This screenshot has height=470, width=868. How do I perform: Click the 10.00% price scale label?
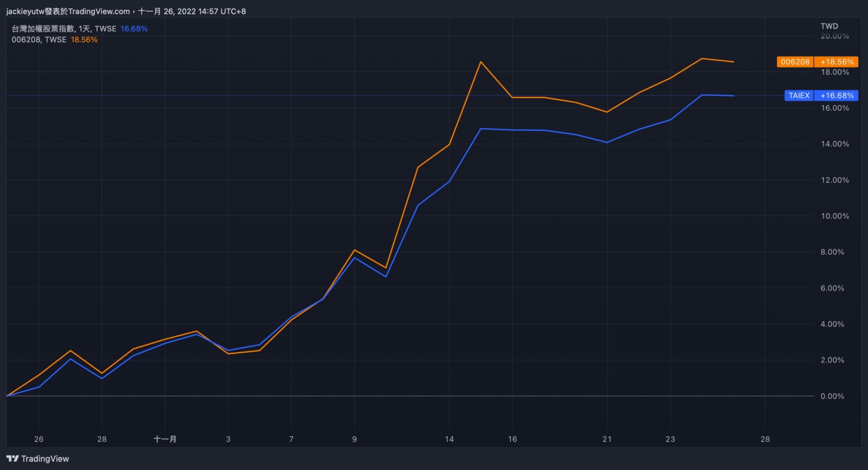tap(834, 216)
